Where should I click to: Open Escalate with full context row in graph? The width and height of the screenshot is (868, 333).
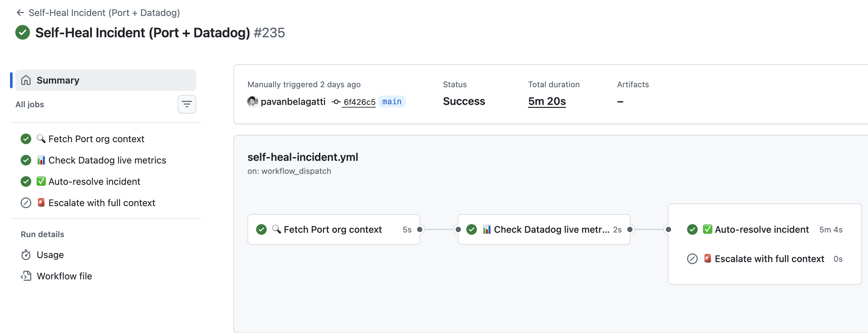(x=765, y=259)
